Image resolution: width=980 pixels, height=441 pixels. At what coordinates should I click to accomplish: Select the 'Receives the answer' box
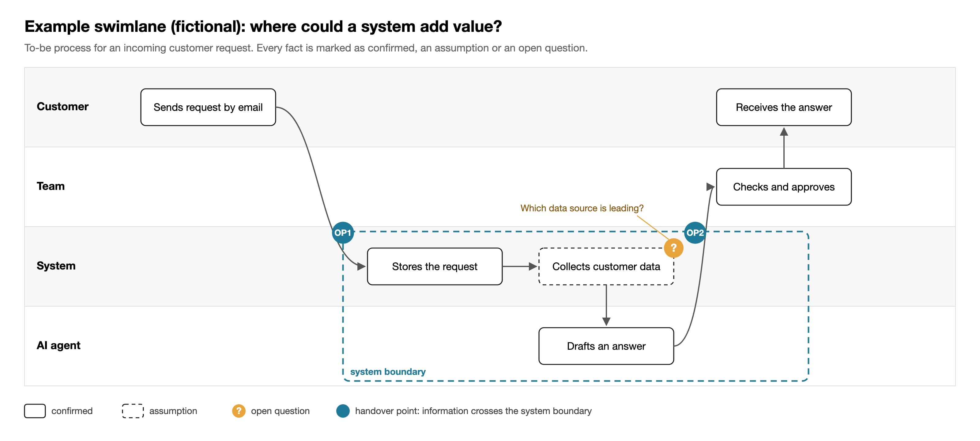coord(784,107)
